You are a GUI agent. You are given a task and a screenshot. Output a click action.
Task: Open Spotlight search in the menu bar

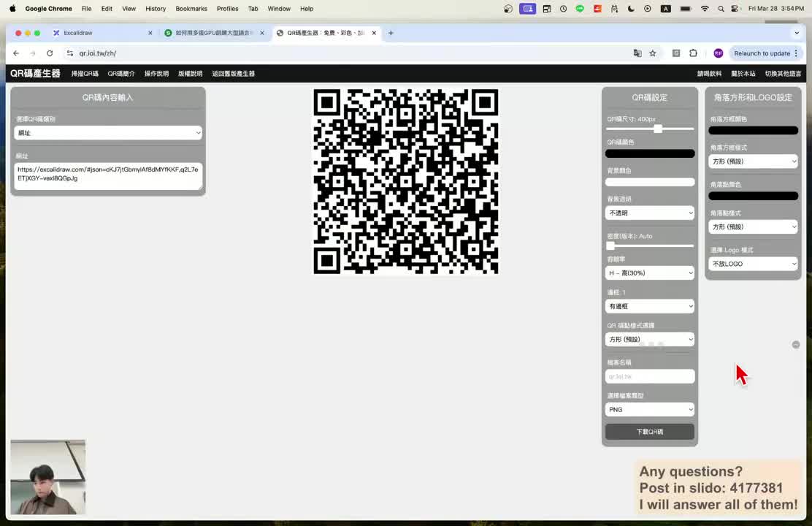(x=721, y=9)
